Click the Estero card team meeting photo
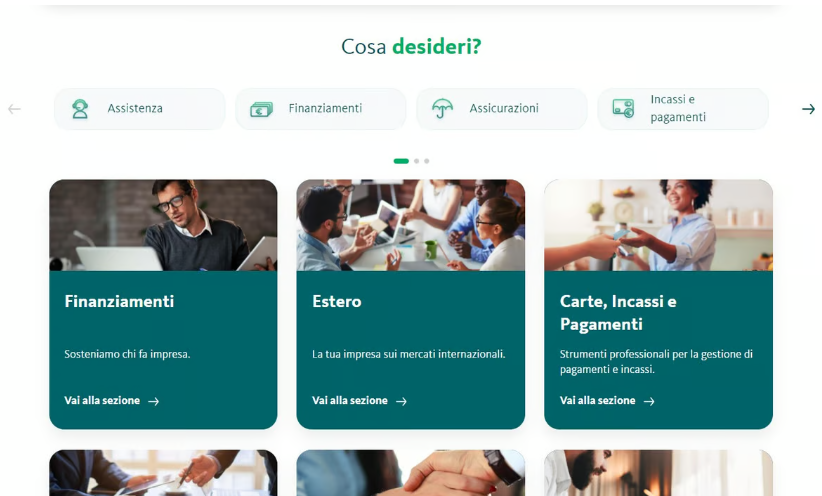Viewport: 822px width, 496px height. pos(410,225)
